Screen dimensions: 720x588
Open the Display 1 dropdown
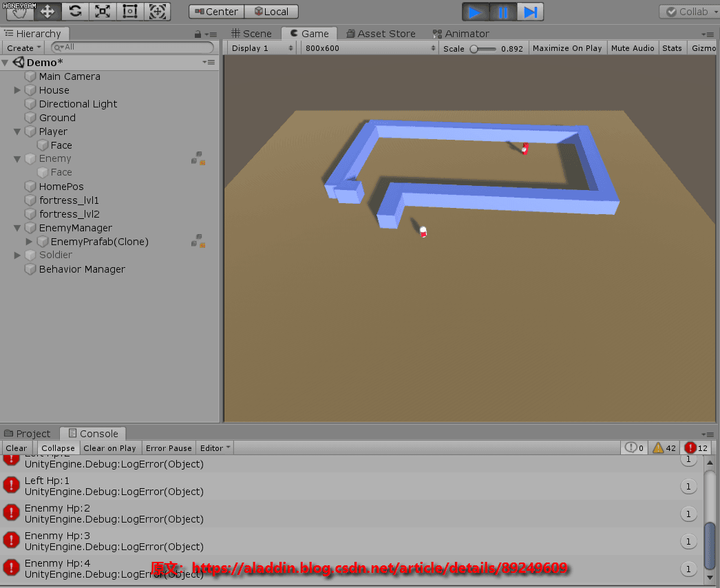coord(262,48)
